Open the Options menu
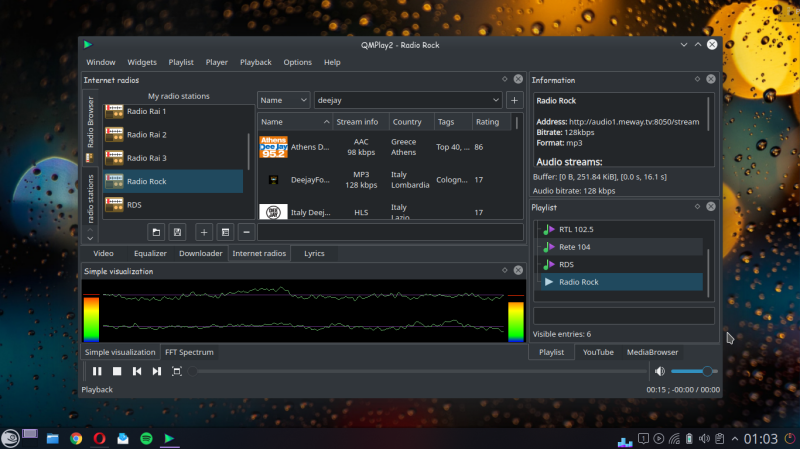Viewport: 800px width, 449px height. pos(297,62)
